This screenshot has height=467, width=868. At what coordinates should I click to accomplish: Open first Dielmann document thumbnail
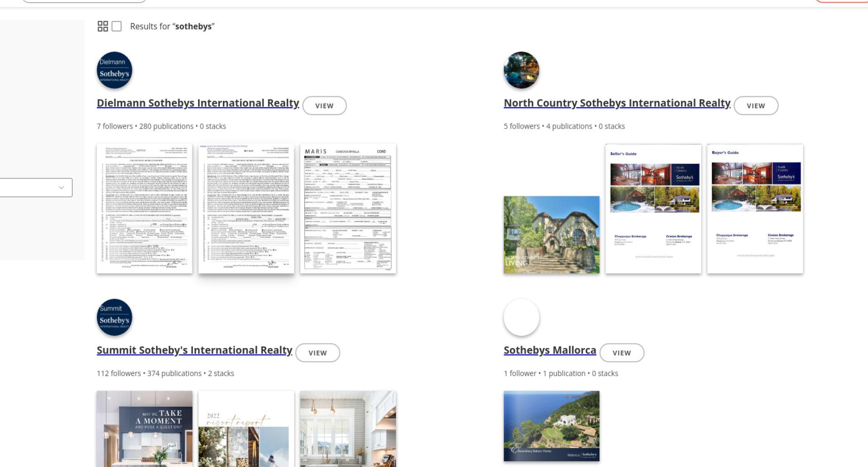click(x=144, y=209)
